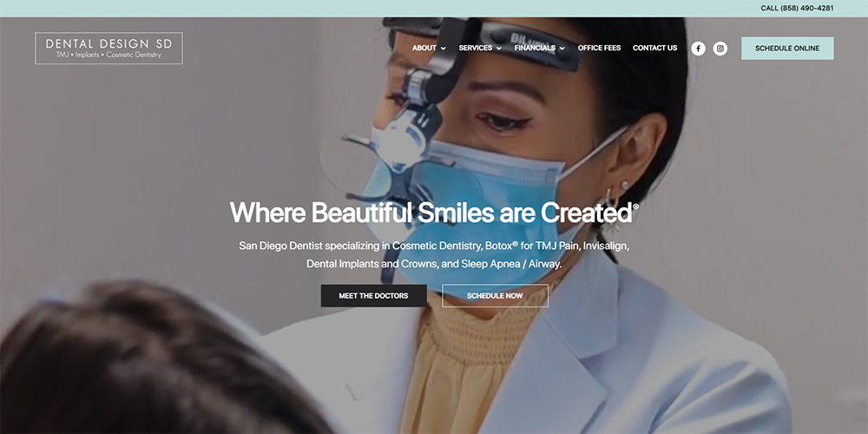868x434 pixels.
Task: Click the Schedule Online button
Action: coord(787,48)
